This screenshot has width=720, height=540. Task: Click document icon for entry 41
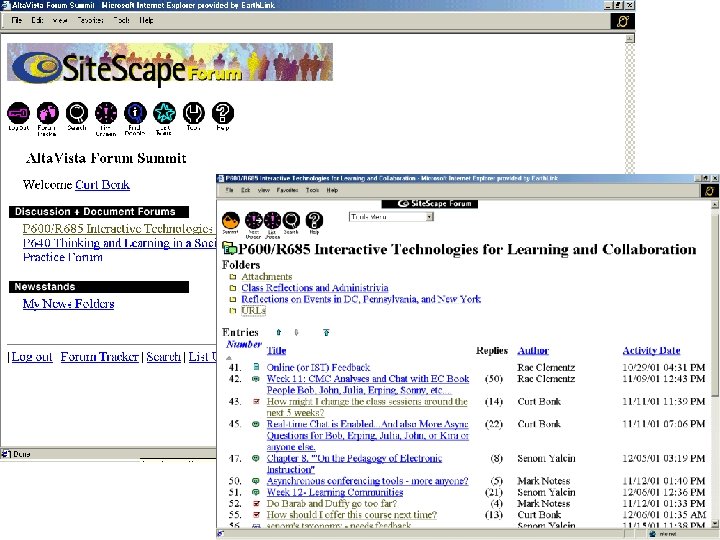tap(256, 367)
